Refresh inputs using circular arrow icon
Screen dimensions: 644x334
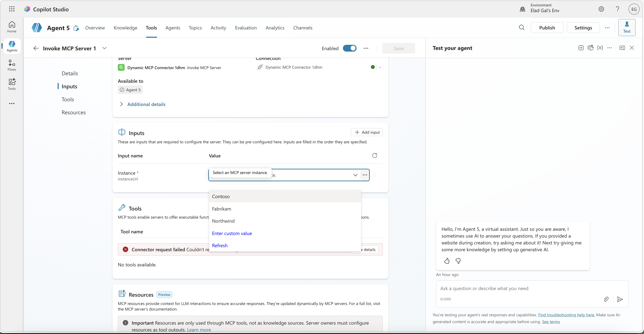coord(374,156)
